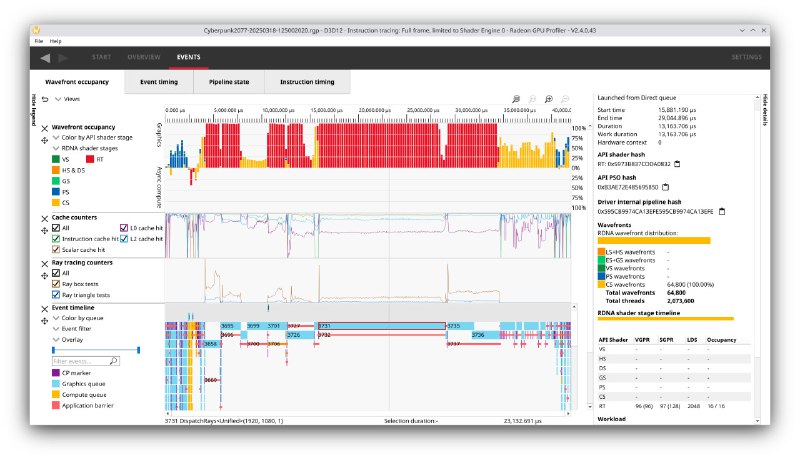Toggle the All ray tracing counters checkbox
Screen dimensions: 800x460
[56, 273]
